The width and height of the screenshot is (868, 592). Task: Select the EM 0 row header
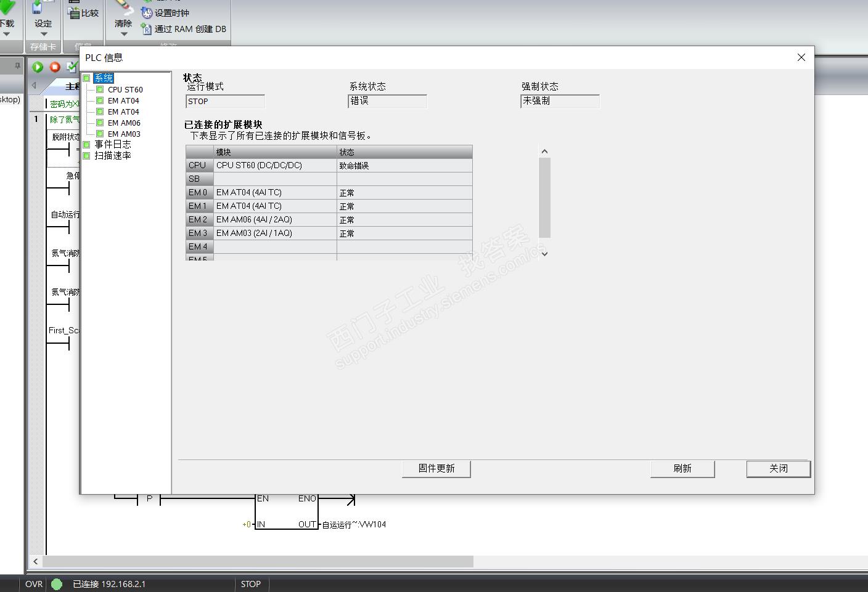(200, 193)
